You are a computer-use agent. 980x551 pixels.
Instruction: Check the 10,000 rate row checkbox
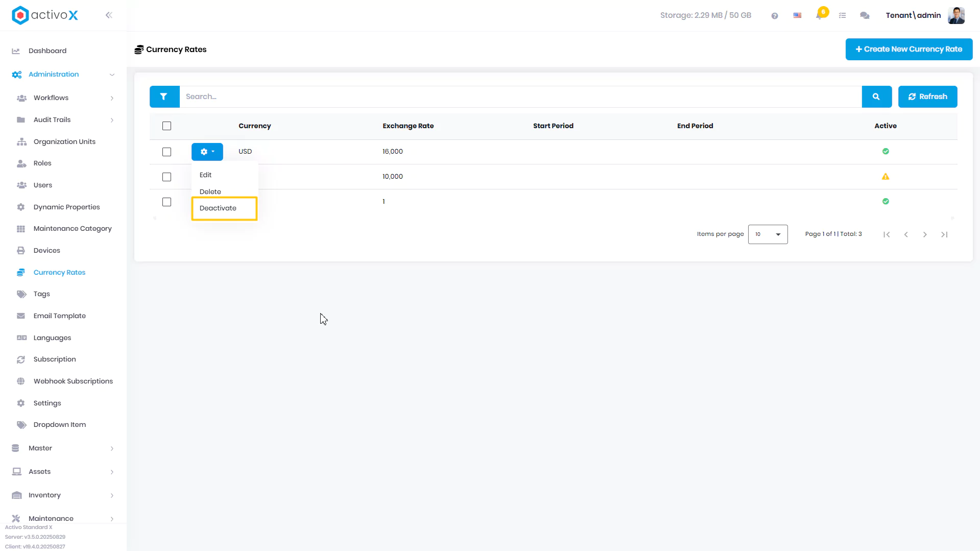coord(166,177)
